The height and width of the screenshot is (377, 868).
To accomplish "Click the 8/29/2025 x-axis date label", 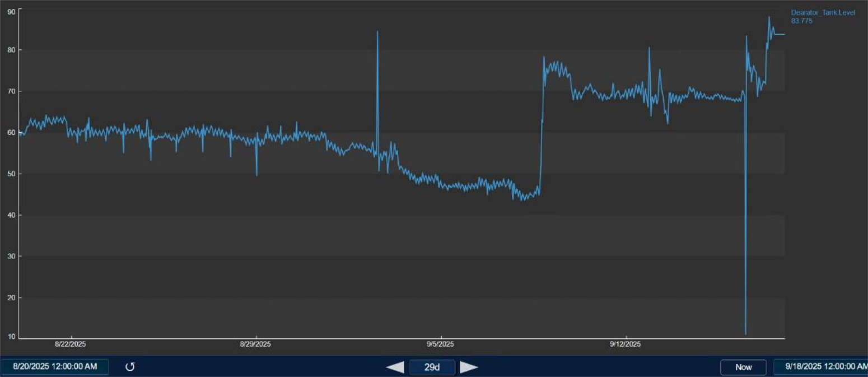I will point(255,344).
